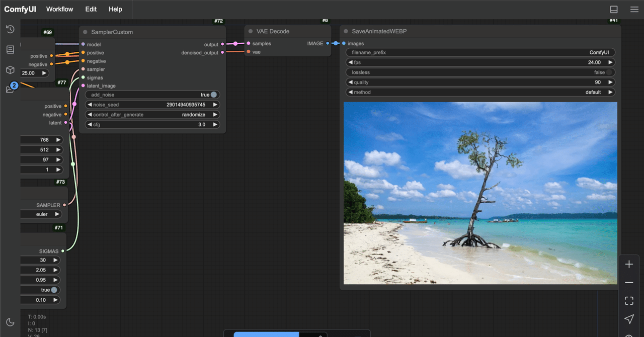Image resolution: width=644 pixels, height=337 pixels.
Task: Click the zoom in plus button
Action: click(x=629, y=265)
